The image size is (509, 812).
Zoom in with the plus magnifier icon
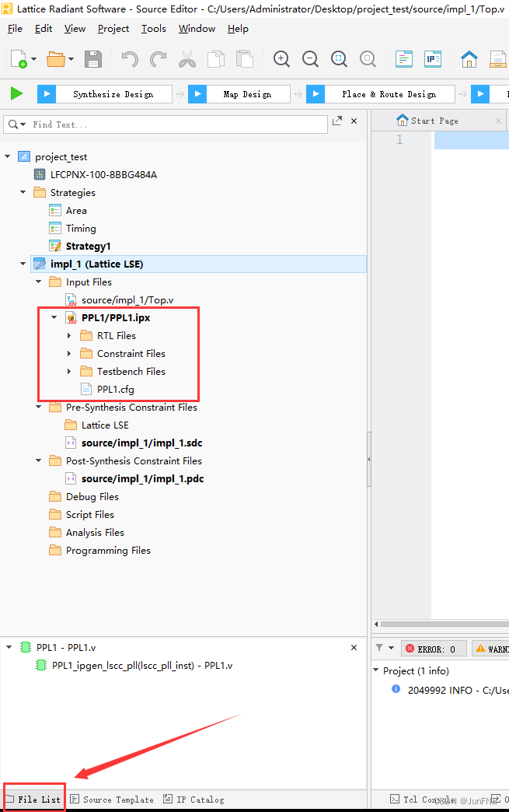[281, 59]
